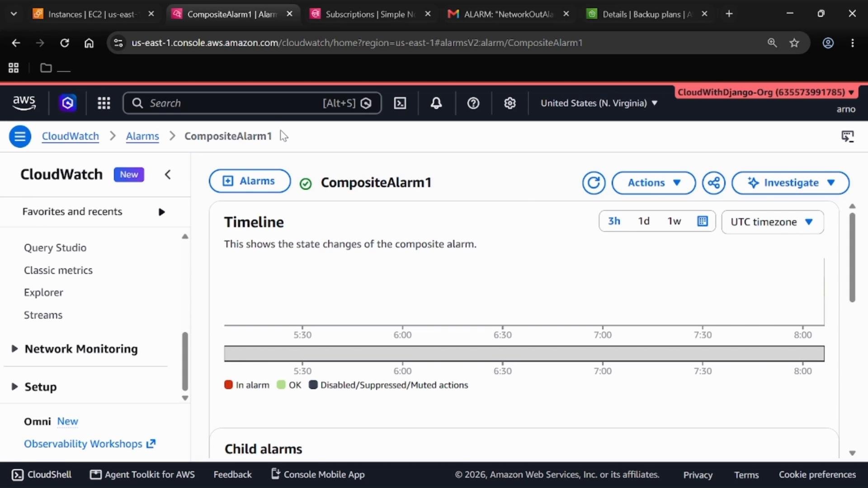Screen dimensions: 868x488
Task: Open the AWS services grid menu
Action: [104, 103]
